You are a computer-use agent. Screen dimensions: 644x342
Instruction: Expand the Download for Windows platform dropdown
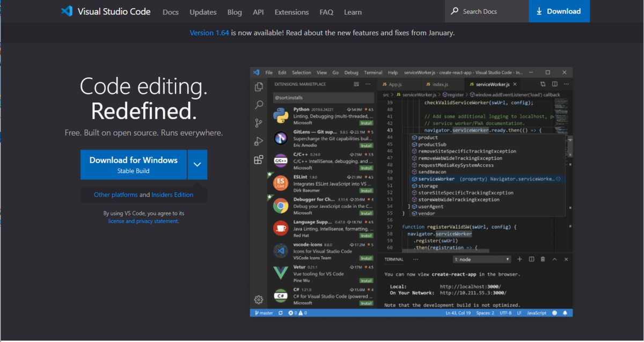(x=197, y=164)
